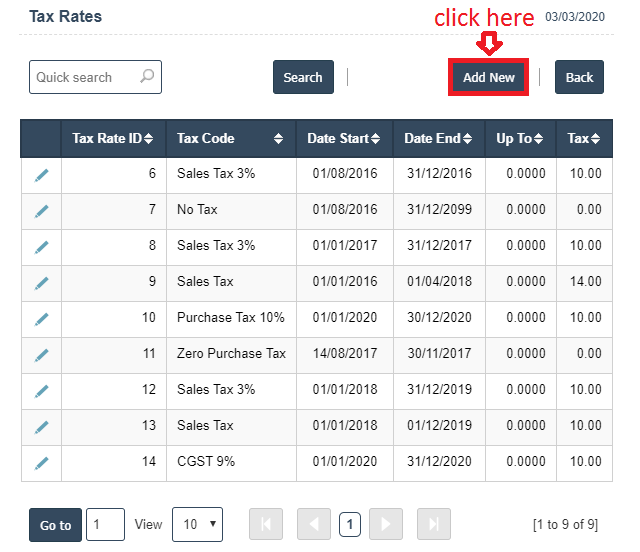The image size is (640, 552).
Task: Open edit pencil for Tax Rate ID 10
Action: pyautogui.click(x=41, y=319)
